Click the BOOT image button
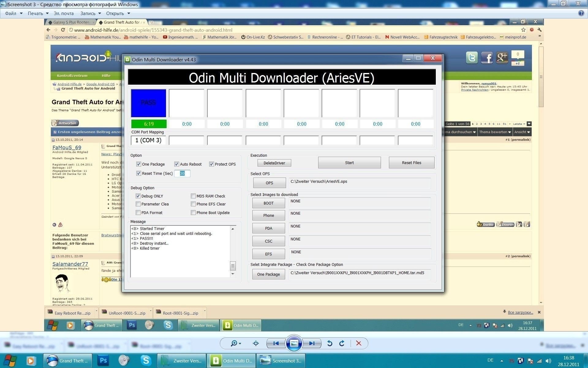588x368 pixels. (x=269, y=203)
